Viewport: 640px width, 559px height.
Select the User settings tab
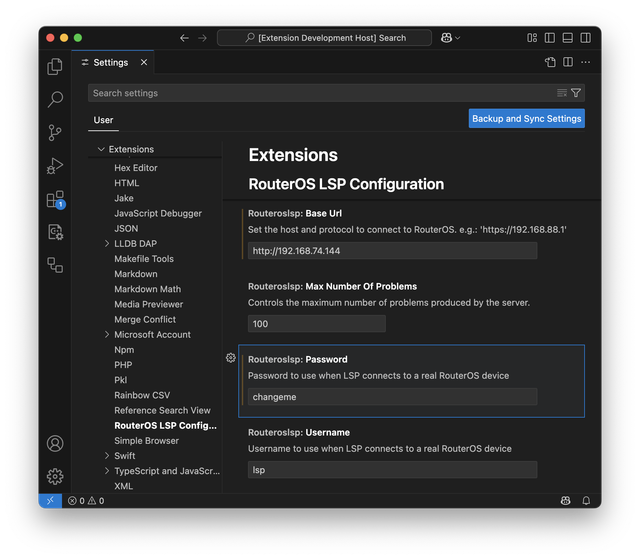tap(103, 120)
